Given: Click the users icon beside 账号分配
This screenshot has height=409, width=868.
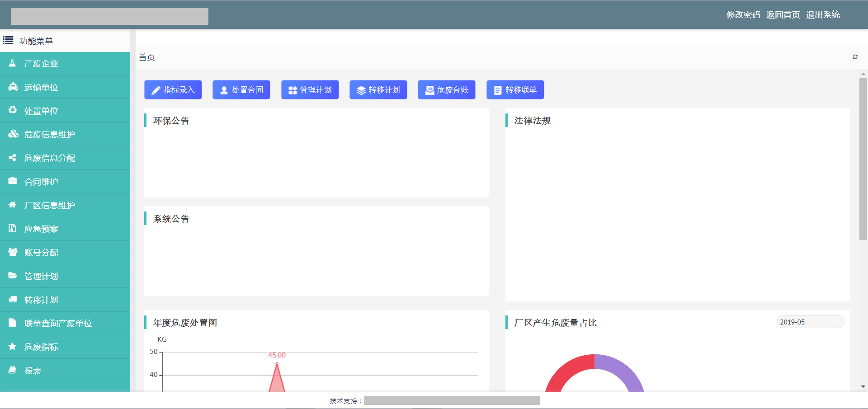Looking at the screenshot, I should tap(13, 252).
